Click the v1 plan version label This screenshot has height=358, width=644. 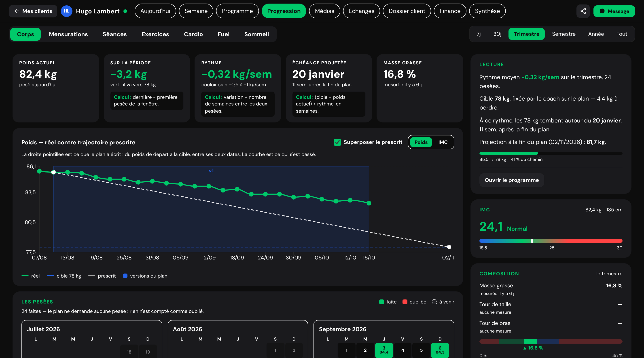click(x=211, y=171)
